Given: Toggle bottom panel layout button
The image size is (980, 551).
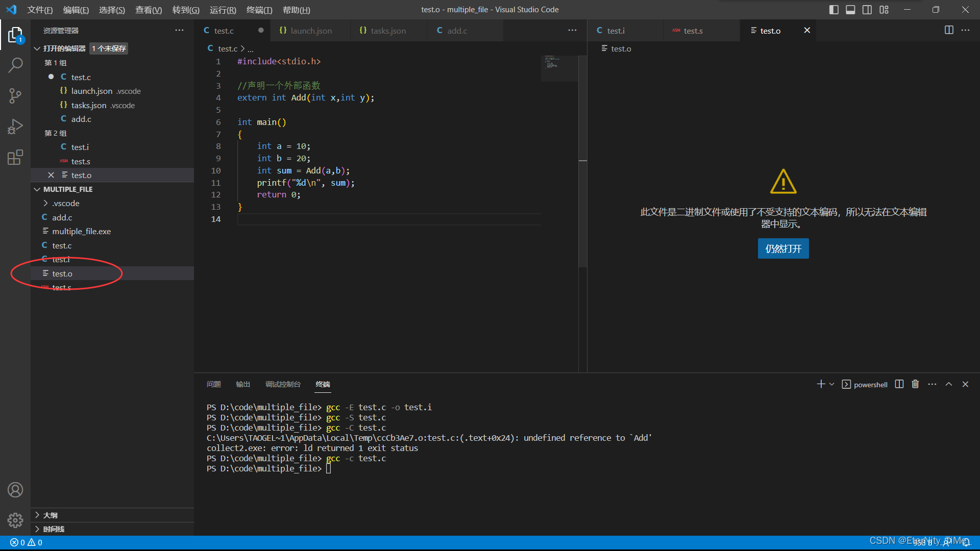Looking at the screenshot, I should pyautogui.click(x=850, y=10).
